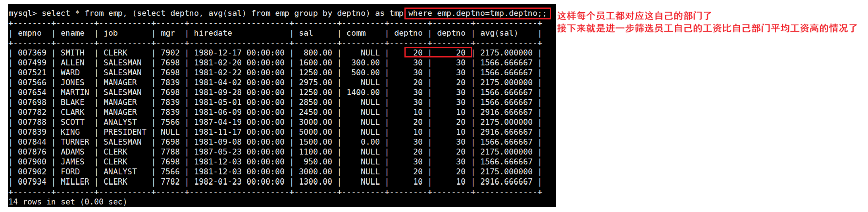Click empno 007654
This screenshot has height=212, width=868.
click(32, 92)
